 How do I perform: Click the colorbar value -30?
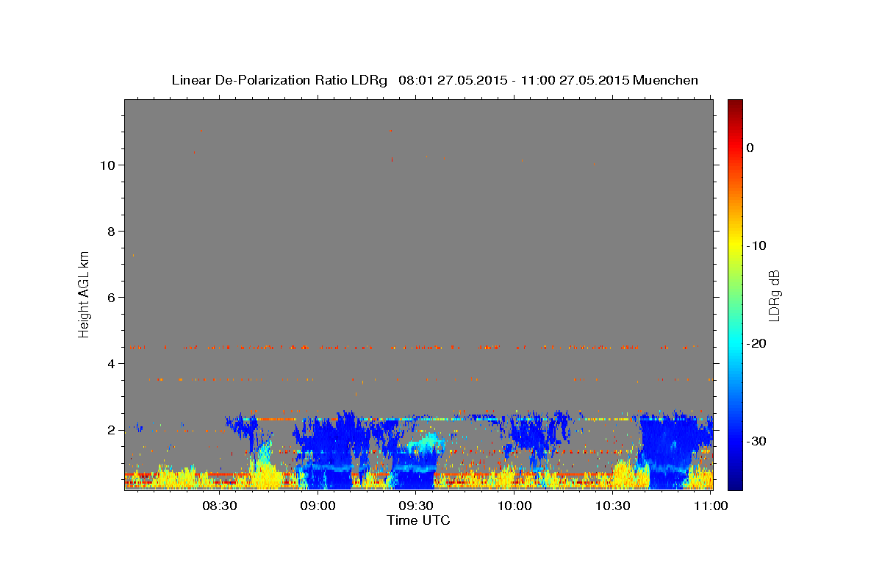[756, 441]
